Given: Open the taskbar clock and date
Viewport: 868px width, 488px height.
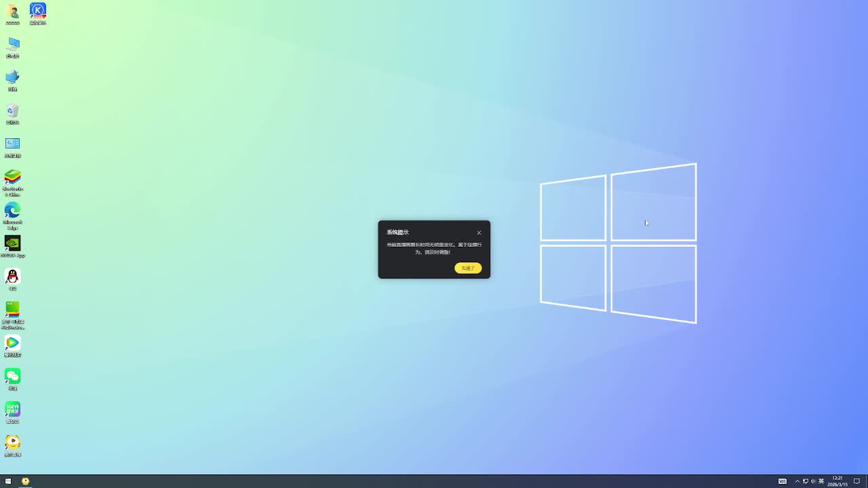Looking at the screenshot, I should 837,481.
